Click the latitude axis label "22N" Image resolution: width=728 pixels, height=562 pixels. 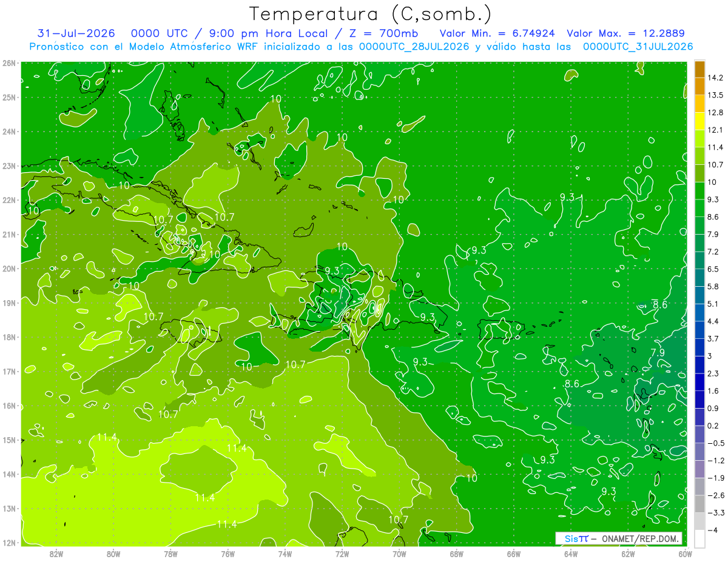coord(9,200)
